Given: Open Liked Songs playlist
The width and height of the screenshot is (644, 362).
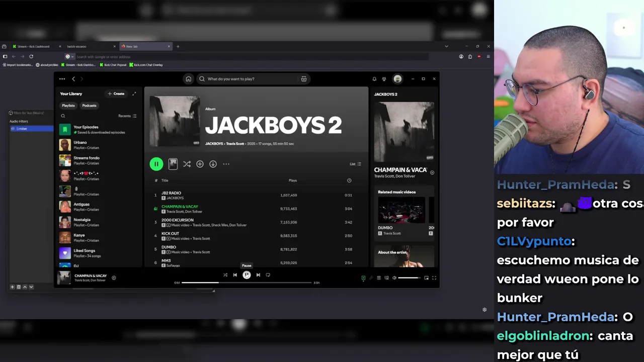Looking at the screenshot, I should coord(99,253).
